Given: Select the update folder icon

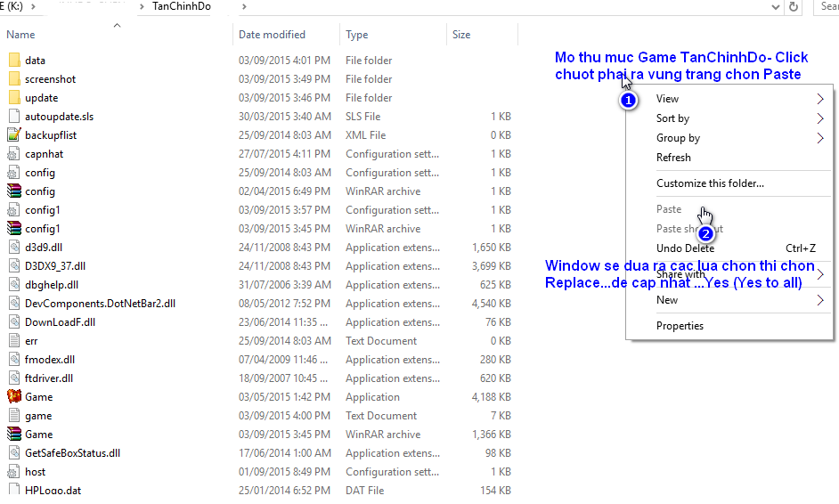Looking at the screenshot, I should point(14,97).
